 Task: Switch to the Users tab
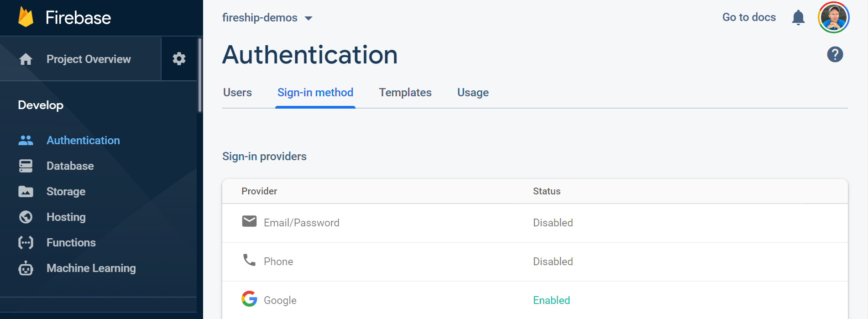click(x=237, y=92)
